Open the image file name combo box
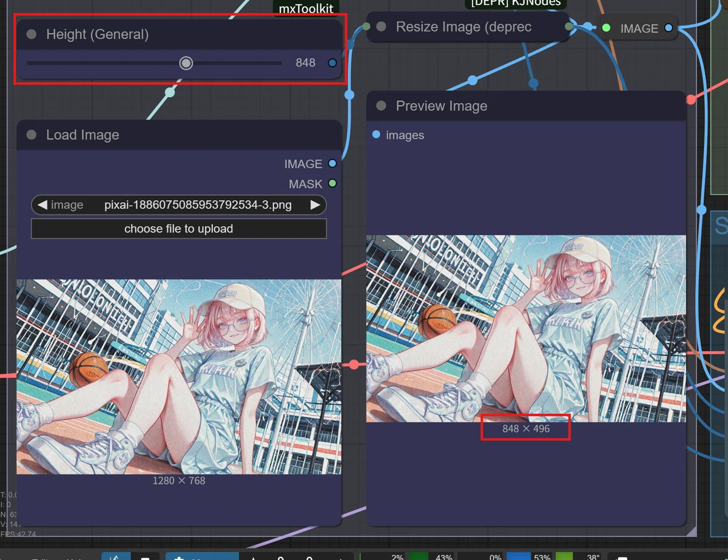 [x=179, y=205]
